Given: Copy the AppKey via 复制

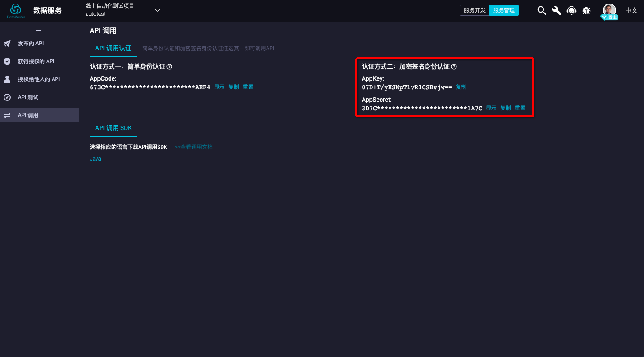Looking at the screenshot, I should pos(461,87).
